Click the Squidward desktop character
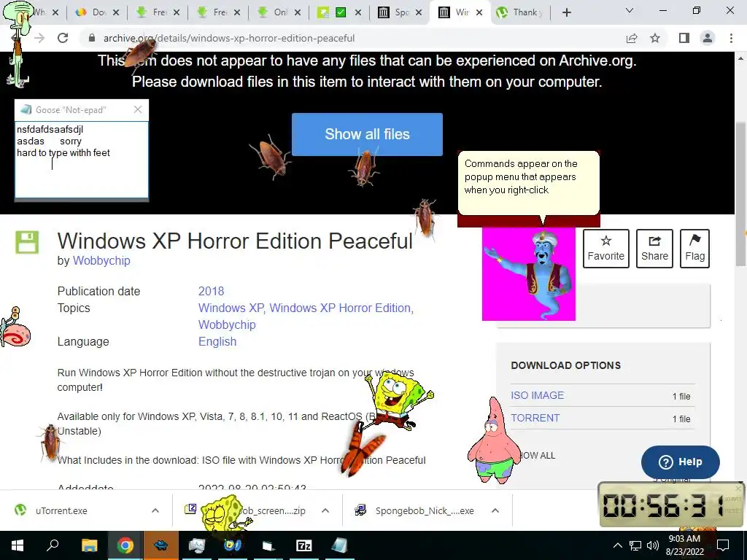This screenshot has width=747, height=560. tap(18, 44)
